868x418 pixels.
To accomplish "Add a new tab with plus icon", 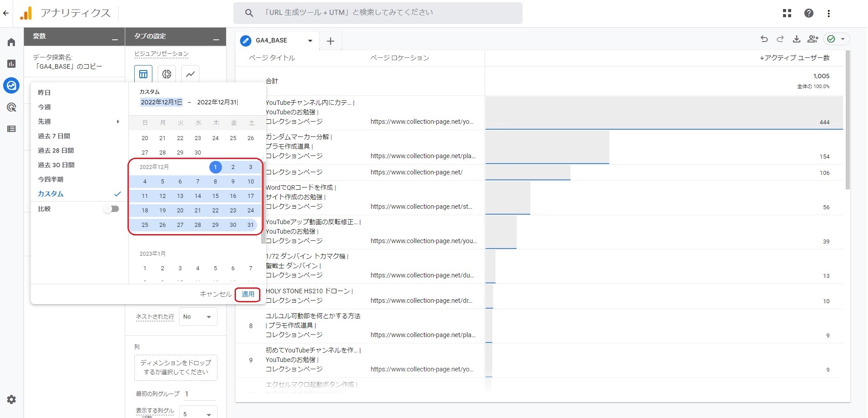I will (x=330, y=41).
